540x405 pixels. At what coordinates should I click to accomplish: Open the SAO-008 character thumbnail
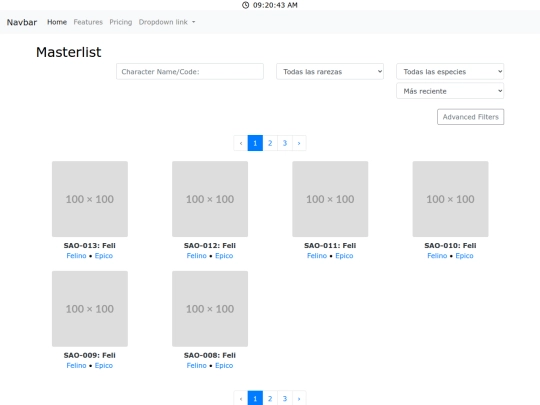[210, 309]
